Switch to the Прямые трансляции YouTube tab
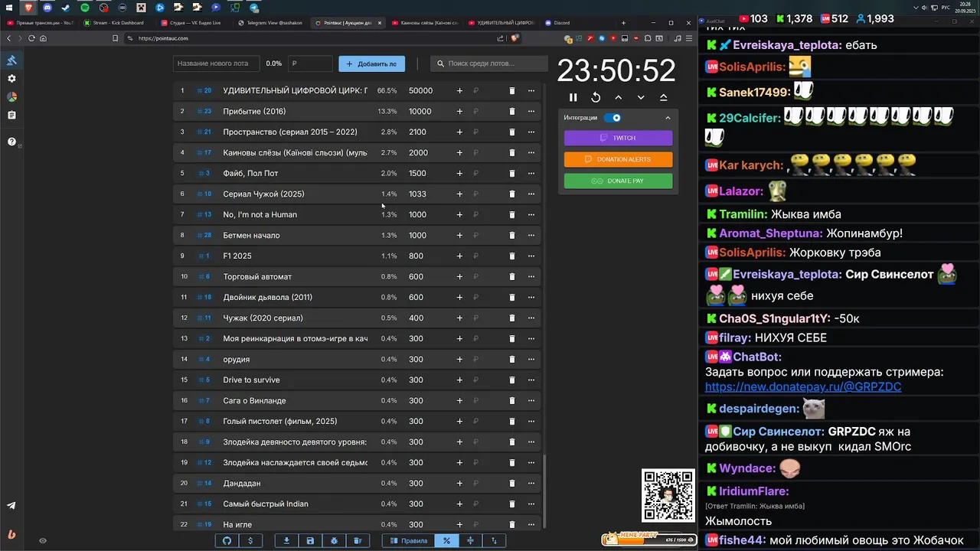This screenshot has height=551, width=980. tap(40, 23)
